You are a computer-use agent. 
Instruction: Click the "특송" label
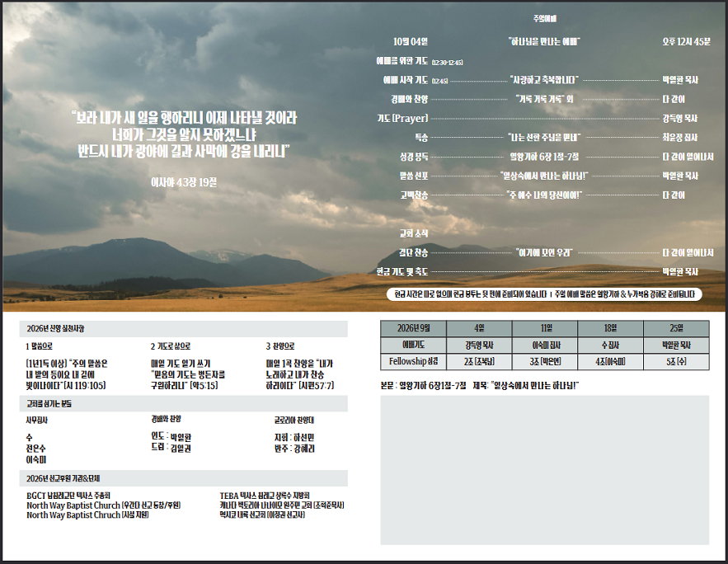point(421,138)
